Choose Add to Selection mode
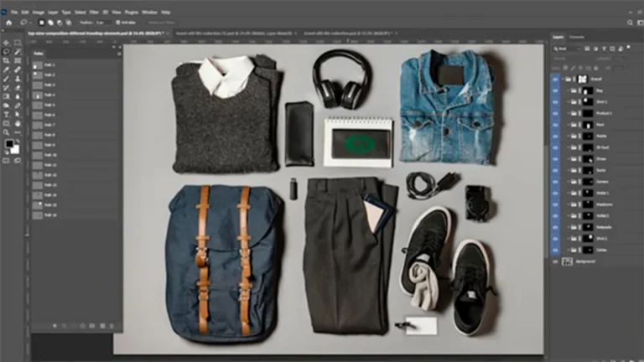This screenshot has height=362, width=644. pos(50,23)
